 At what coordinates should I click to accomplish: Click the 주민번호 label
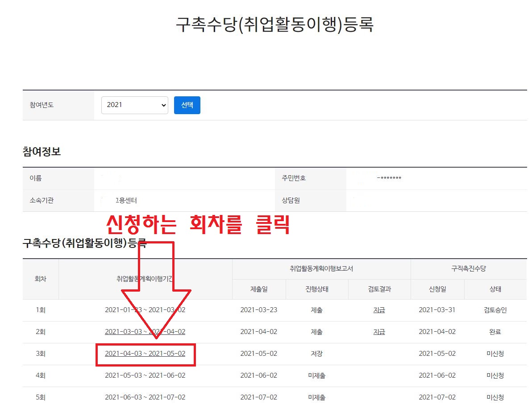pos(294,178)
